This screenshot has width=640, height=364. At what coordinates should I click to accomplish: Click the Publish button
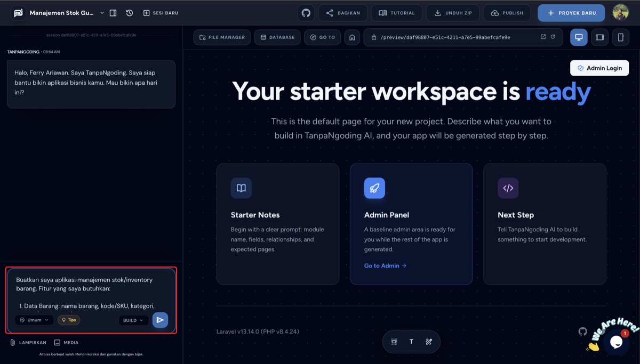click(507, 13)
